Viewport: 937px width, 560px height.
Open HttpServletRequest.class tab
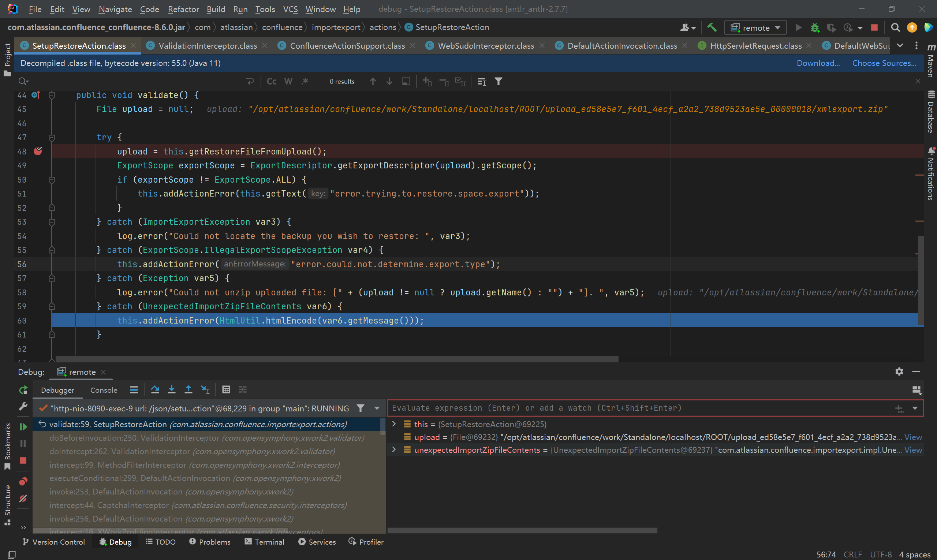point(756,46)
